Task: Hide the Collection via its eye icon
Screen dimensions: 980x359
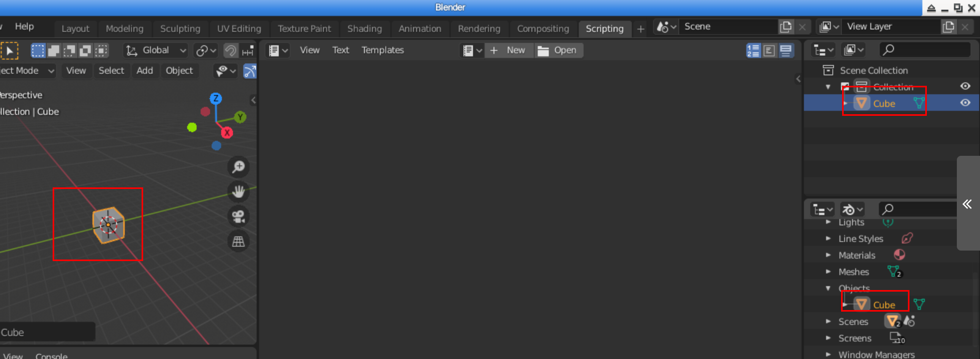Action: pyautogui.click(x=965, y=86)
